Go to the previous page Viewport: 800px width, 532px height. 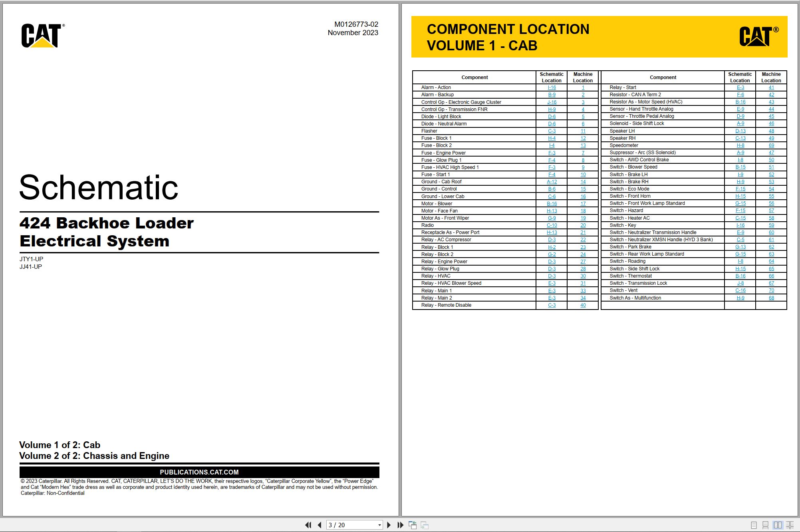click(x=320, y=525)
